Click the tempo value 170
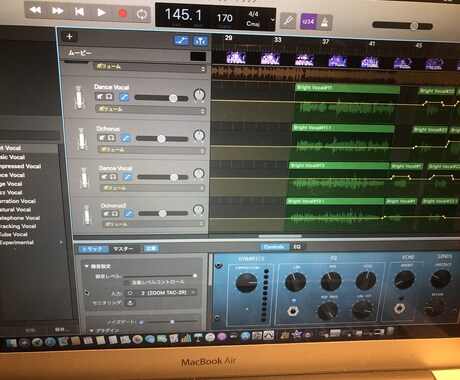This screenshot has width=460, height=380. pyautogui.click(x=224, y=18)
